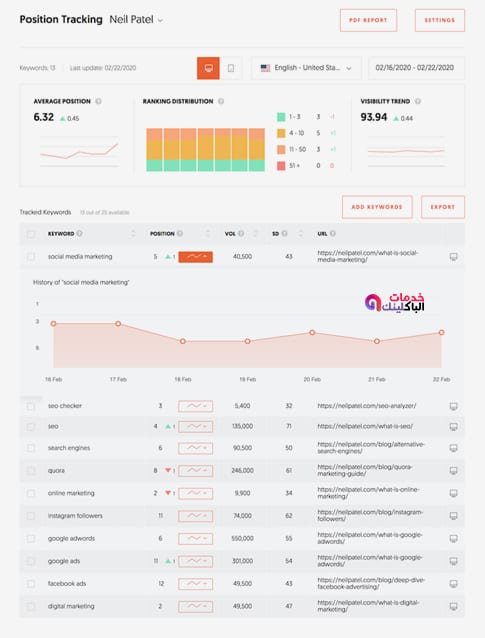Viewport: 485px width, 638px height.
Task: Select the desktop device view icon
Action: (x=208, y=68)
